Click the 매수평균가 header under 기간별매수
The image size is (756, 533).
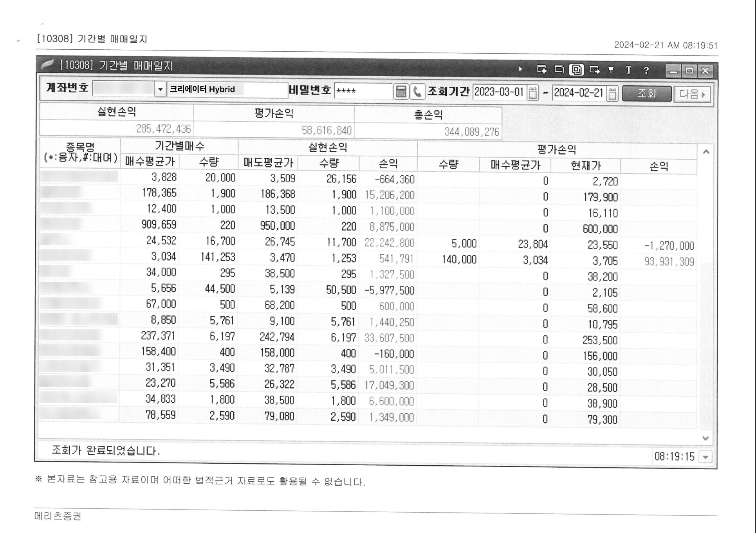[150, 162]
